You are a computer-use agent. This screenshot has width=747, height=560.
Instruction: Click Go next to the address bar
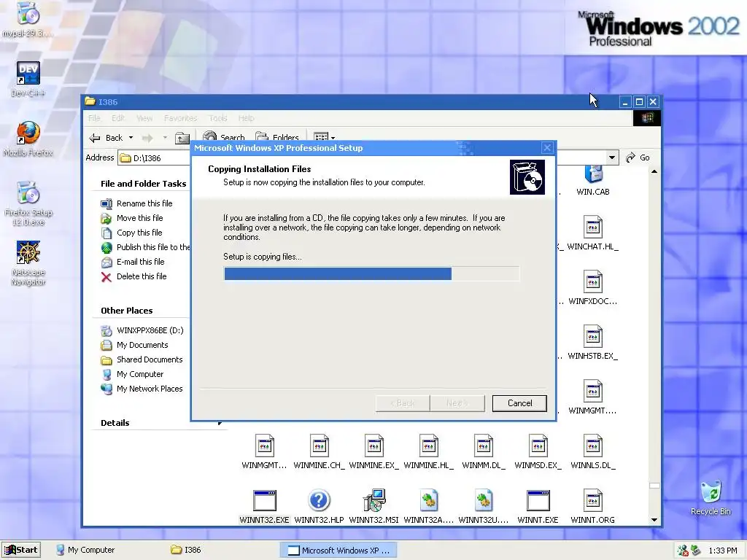pos(638,157)
